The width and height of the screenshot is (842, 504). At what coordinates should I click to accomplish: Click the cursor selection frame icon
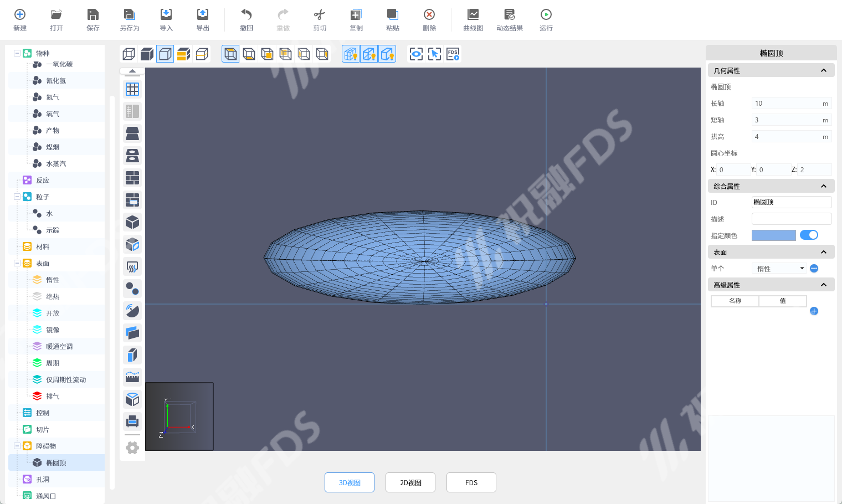[435, 54]
